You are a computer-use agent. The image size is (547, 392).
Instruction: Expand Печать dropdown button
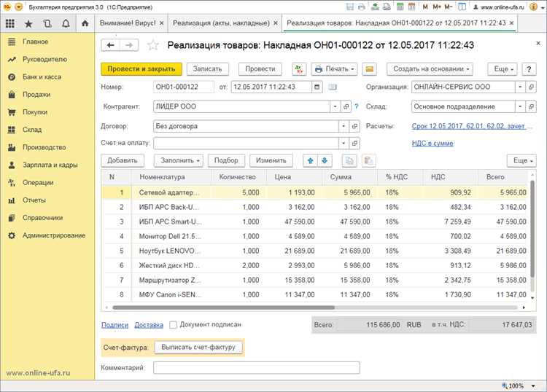(x=335, y=69)
